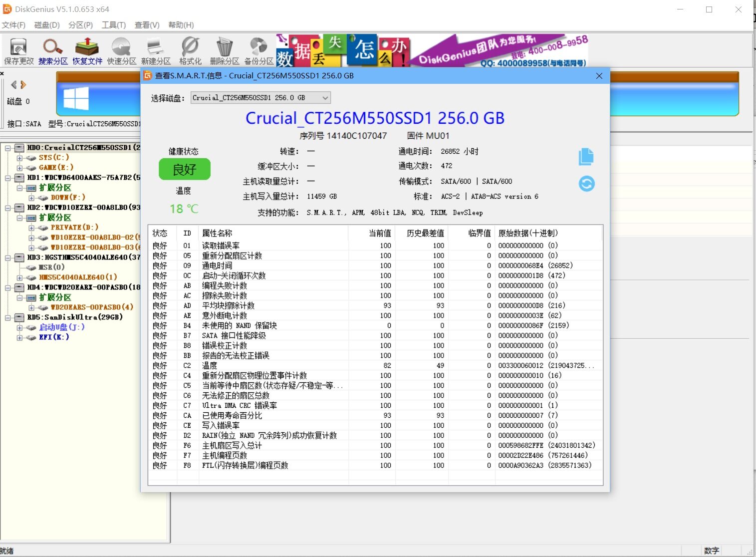This screenshot has width=756, height=557.
Task: Select the WD20EARS-00PASB0(4) partition
Action: 92,307
